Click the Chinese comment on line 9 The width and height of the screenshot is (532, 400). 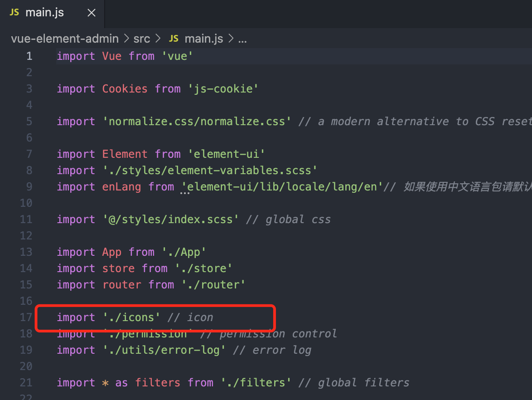457,187
